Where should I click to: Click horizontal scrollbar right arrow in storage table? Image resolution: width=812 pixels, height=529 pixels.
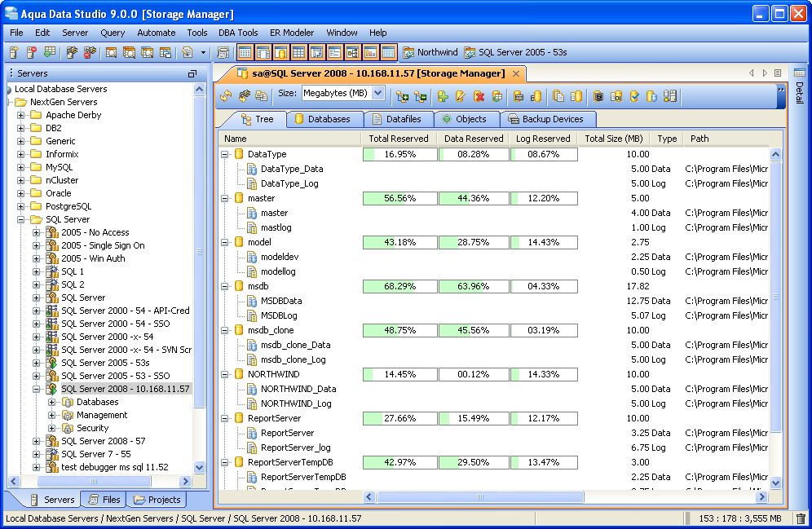(761, 497)
